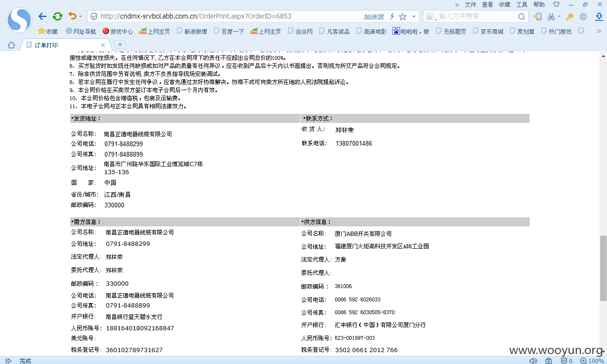The image size is (607, 364).
Task: Click the orange phone transfer icon
Action: click(538, 17)
